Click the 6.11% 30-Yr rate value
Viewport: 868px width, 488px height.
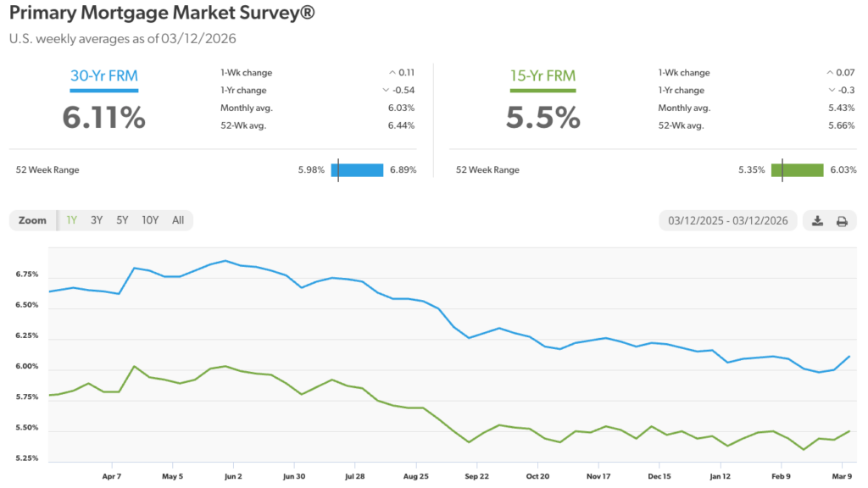click(x=103, y=117)
